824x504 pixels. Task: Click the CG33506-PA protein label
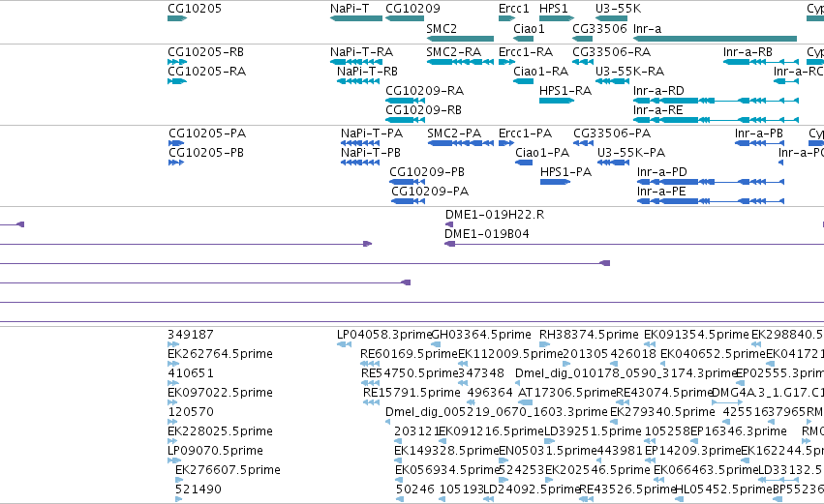pos(612,133)
